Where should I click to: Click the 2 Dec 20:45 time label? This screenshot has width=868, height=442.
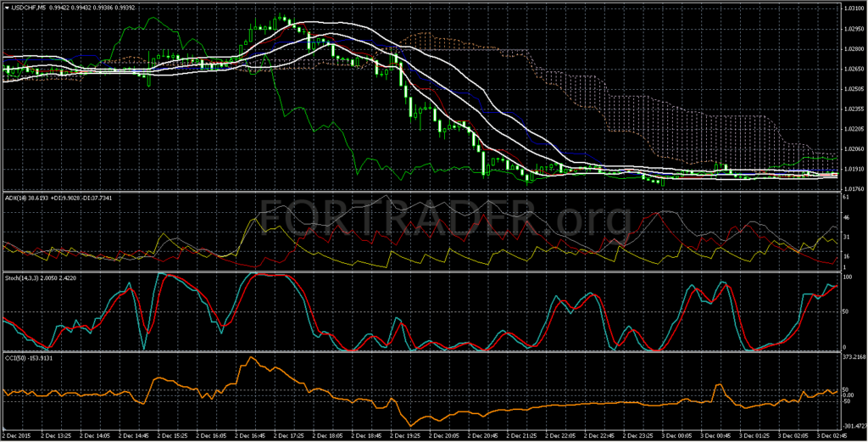484,436
